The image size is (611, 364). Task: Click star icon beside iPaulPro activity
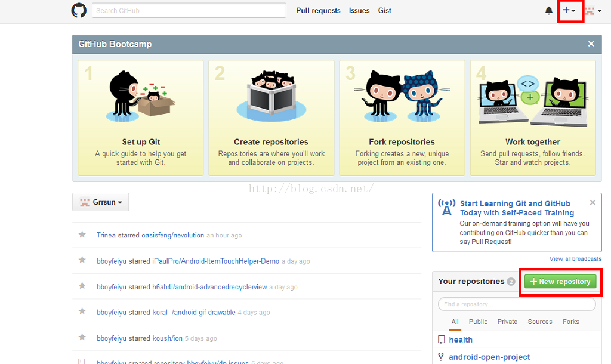(82, 260)
